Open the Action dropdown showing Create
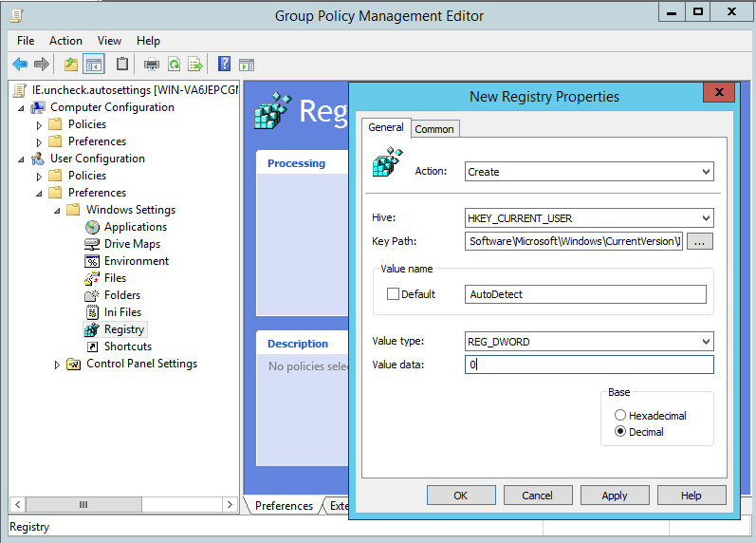Image resolution: width=756 pixels, height=543 pixels. point(589,171)
